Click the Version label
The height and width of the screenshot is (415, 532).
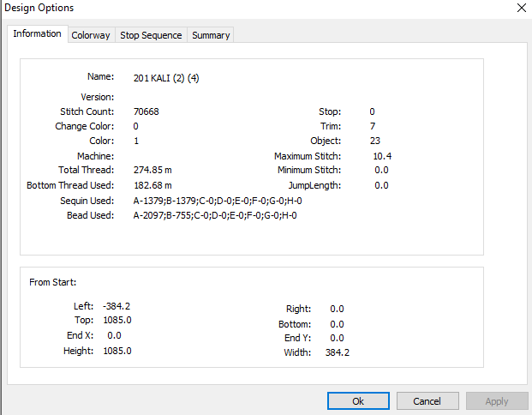(x=98, y=97)
